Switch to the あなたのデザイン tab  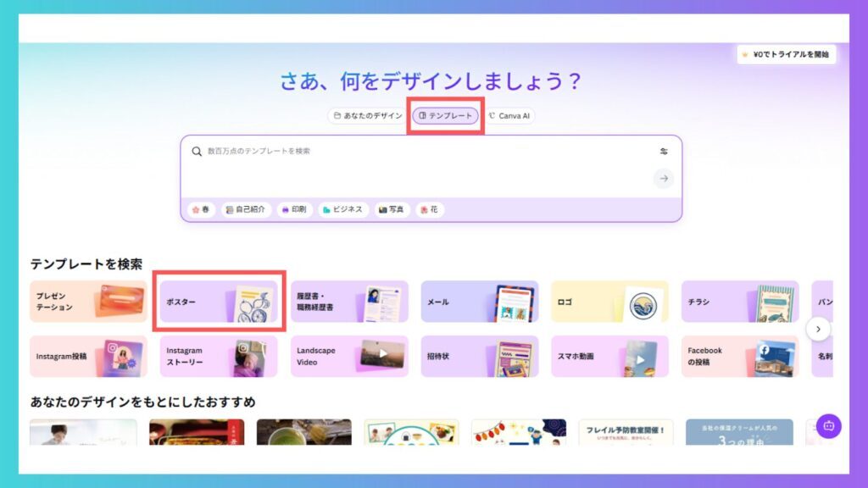[x=367, y=115]
